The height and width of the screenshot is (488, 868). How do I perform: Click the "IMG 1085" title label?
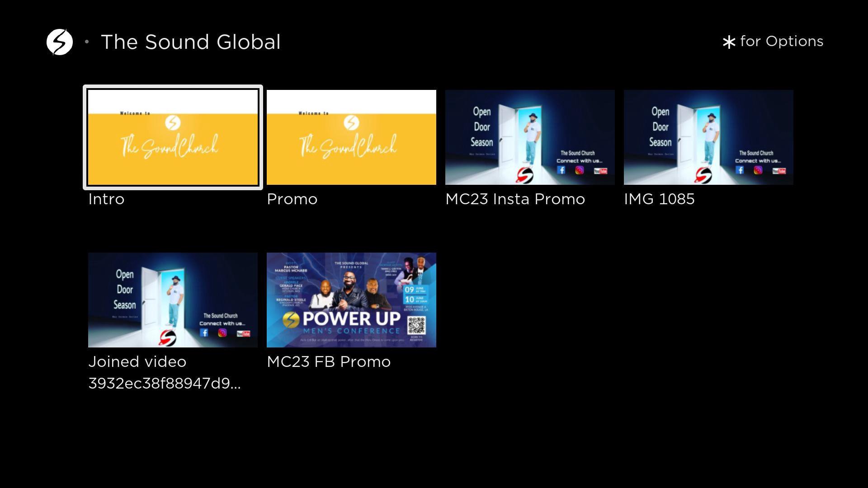point(659,199)
